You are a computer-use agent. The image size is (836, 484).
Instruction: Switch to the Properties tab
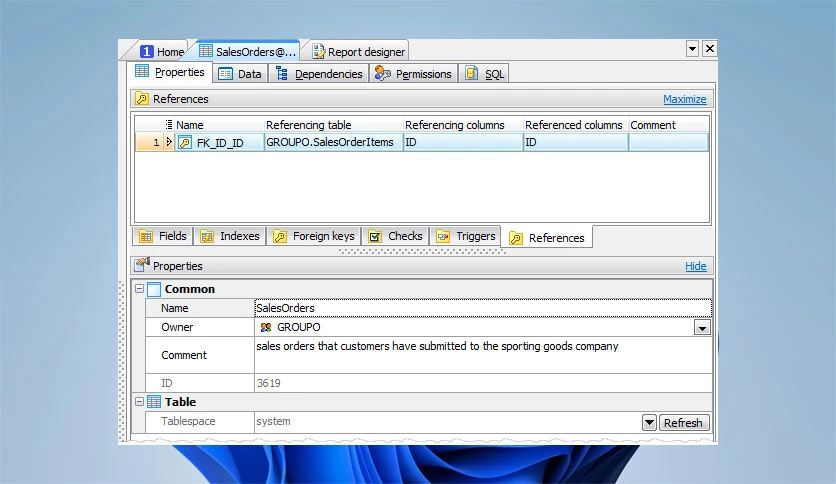click(x=170, y=72)
